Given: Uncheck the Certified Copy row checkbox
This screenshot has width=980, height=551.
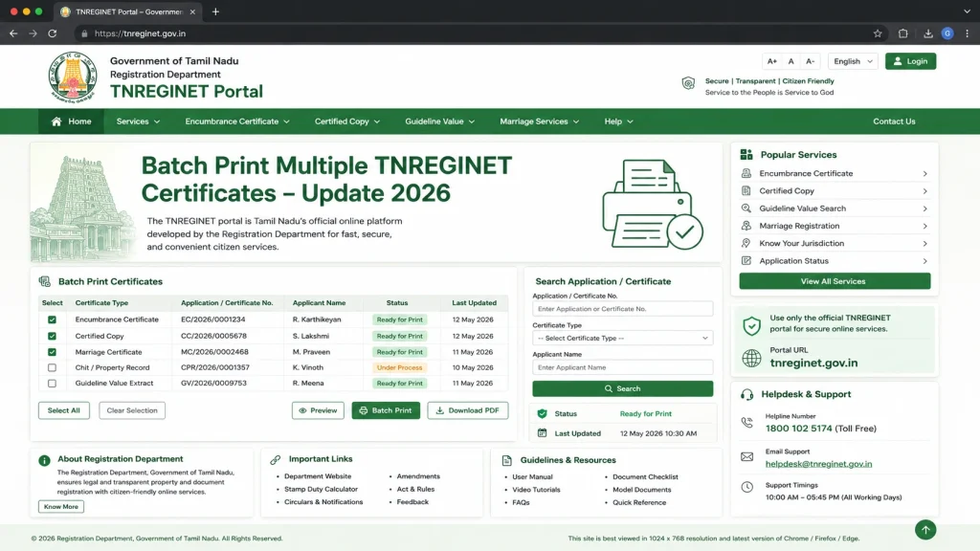Looking at the screenshot, I should (x=52, y=336).
